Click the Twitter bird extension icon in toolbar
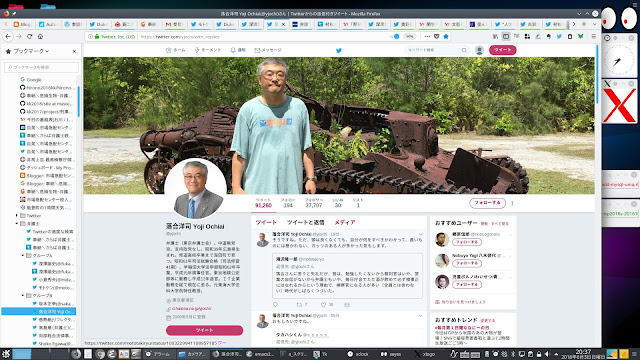This screenshot has width=640, height=360. (559, 36)
